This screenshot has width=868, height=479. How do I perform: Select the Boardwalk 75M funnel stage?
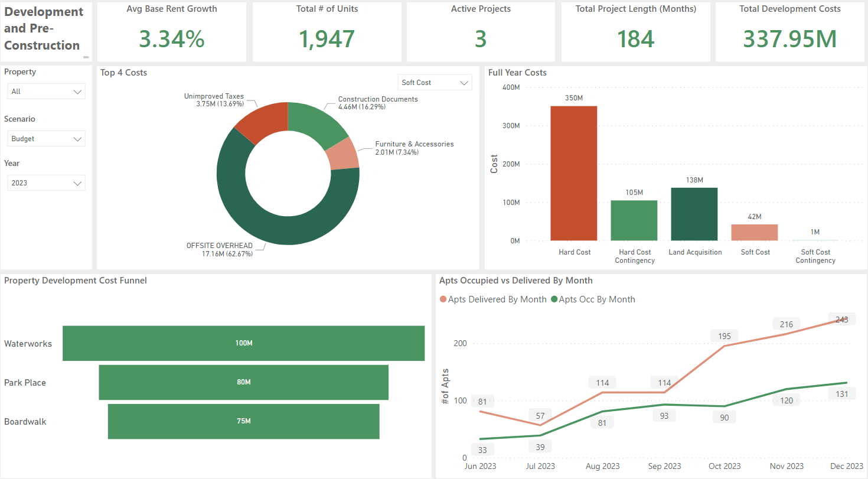coord(244,421)
